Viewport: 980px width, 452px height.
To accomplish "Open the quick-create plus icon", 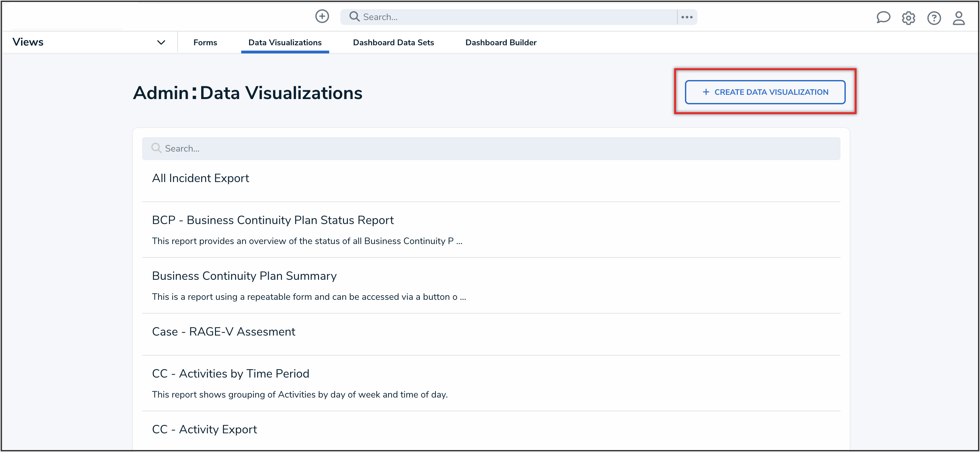I will [322, 16].
